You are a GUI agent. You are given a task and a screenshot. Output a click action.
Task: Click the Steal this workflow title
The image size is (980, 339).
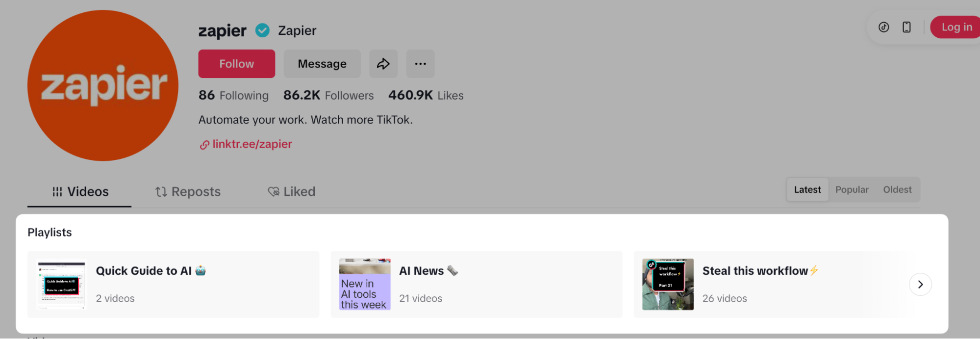760,271
